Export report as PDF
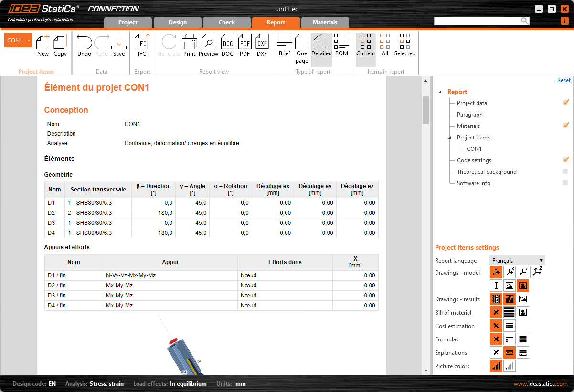Image resolution: width=574 pixels, height=392 pixels. (x=244, y=46)
